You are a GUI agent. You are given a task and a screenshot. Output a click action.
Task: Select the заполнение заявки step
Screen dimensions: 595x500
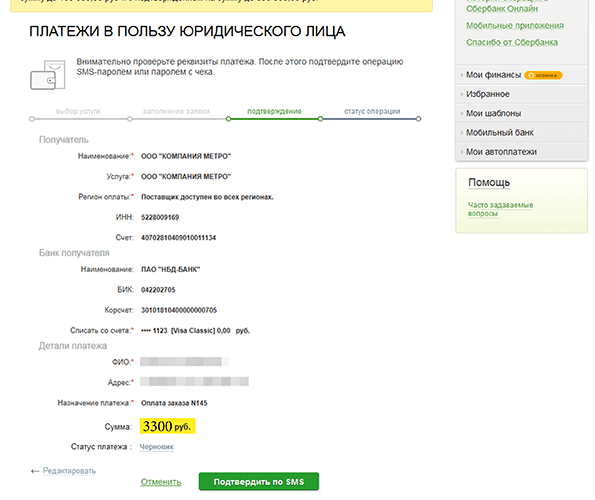click(176, 111)
